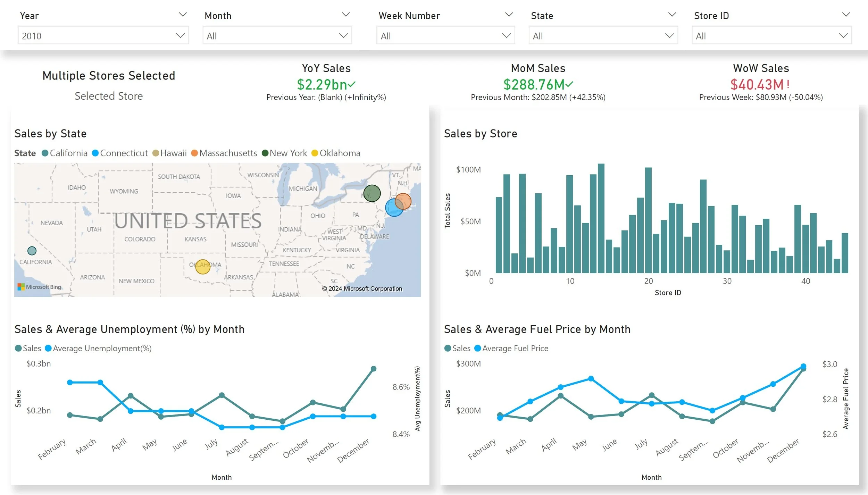Screen dimensions: 868x495
Task: Click the California bubble on the map
Action: 32,251
